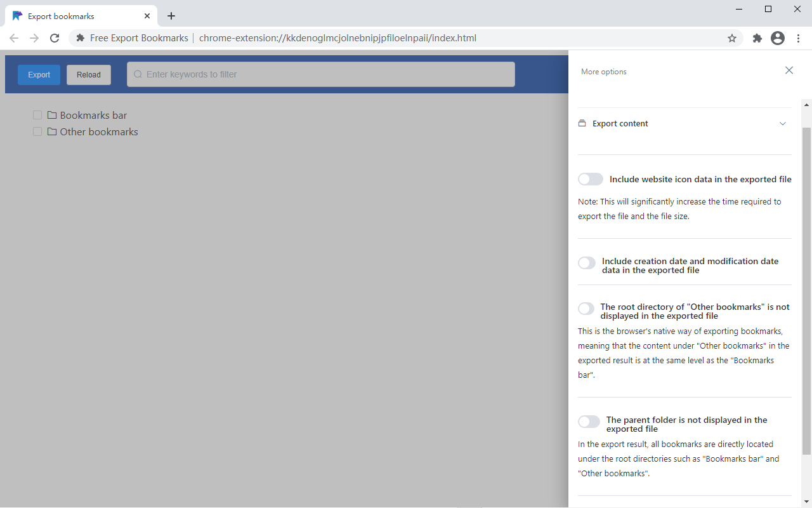Open the Extensions puzzle icon
The width and height of the screenshot is (812, 508).
(757, 38)
